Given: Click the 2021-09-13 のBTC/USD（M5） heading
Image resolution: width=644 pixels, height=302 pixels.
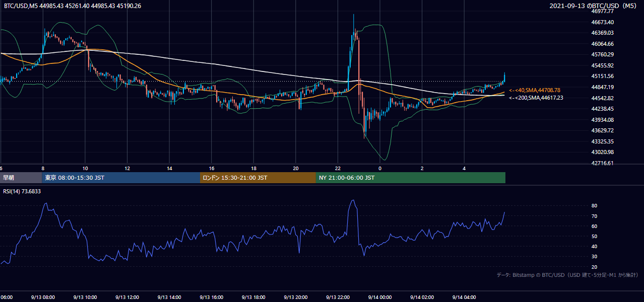Looking at the screenshot, I should coord(594,6).
